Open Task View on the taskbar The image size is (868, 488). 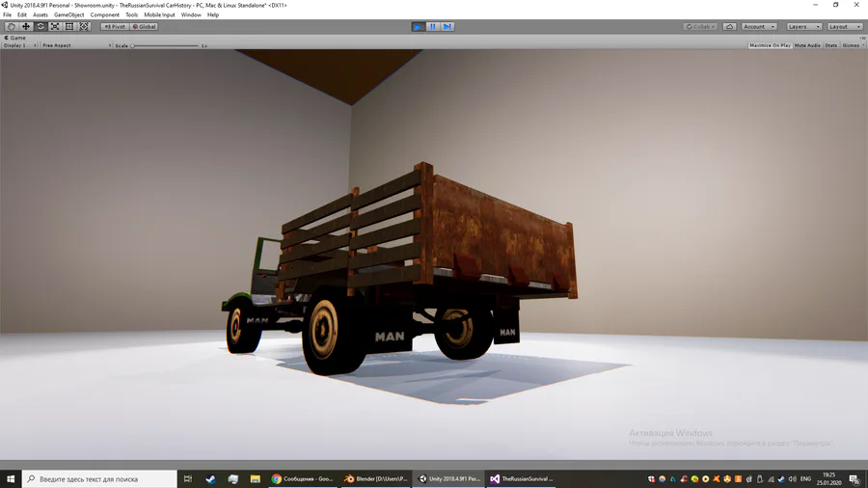point(188,479)
